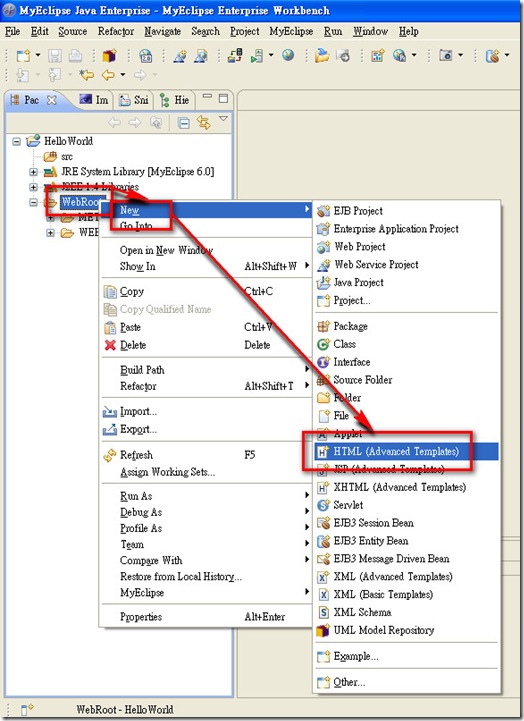
Task: Select Project... in the New submenu
Action: pos(406,300)
